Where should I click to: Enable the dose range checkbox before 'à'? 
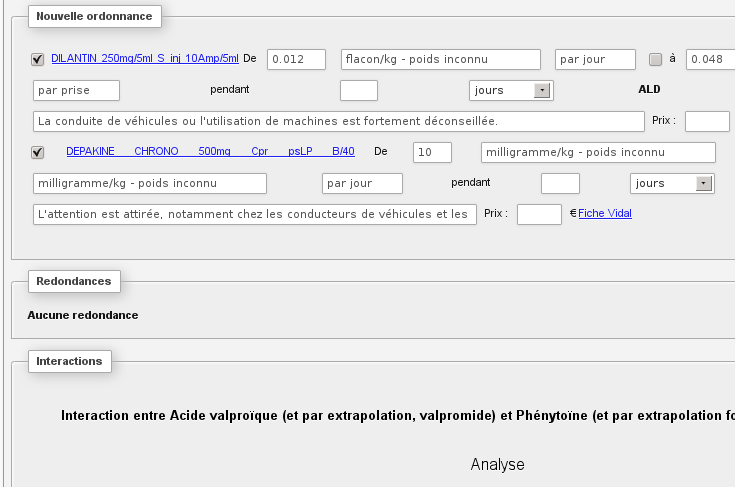[656, 59]
